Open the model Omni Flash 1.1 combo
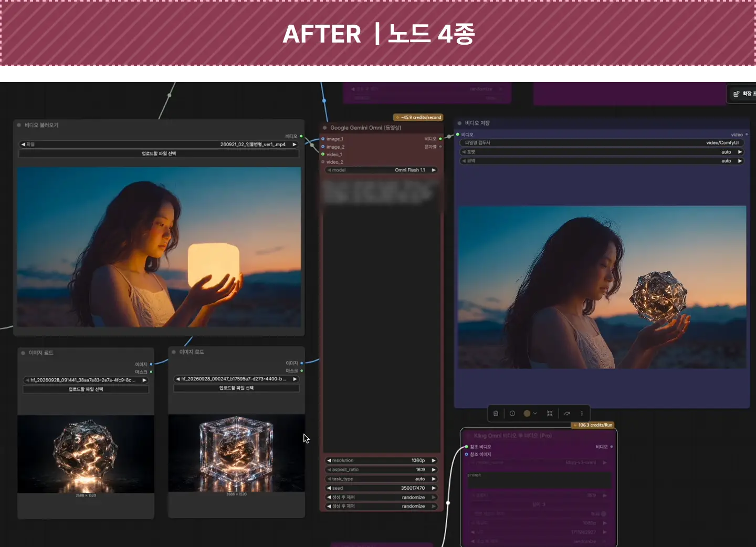Screen dimensions: 756x547 pyautogui.click(x=382, y=170)
